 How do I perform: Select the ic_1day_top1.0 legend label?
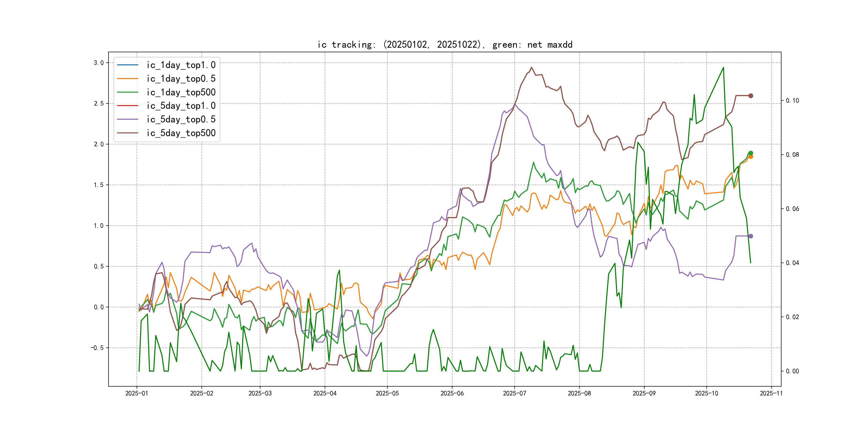coord(181,65)
